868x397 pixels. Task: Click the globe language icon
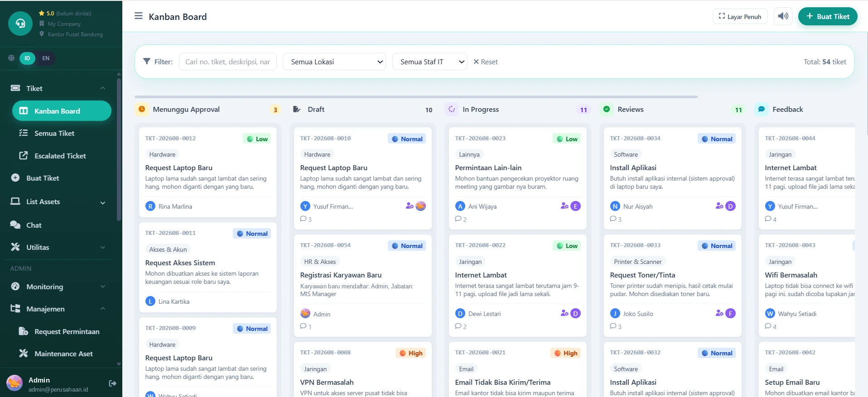[11, 58]
